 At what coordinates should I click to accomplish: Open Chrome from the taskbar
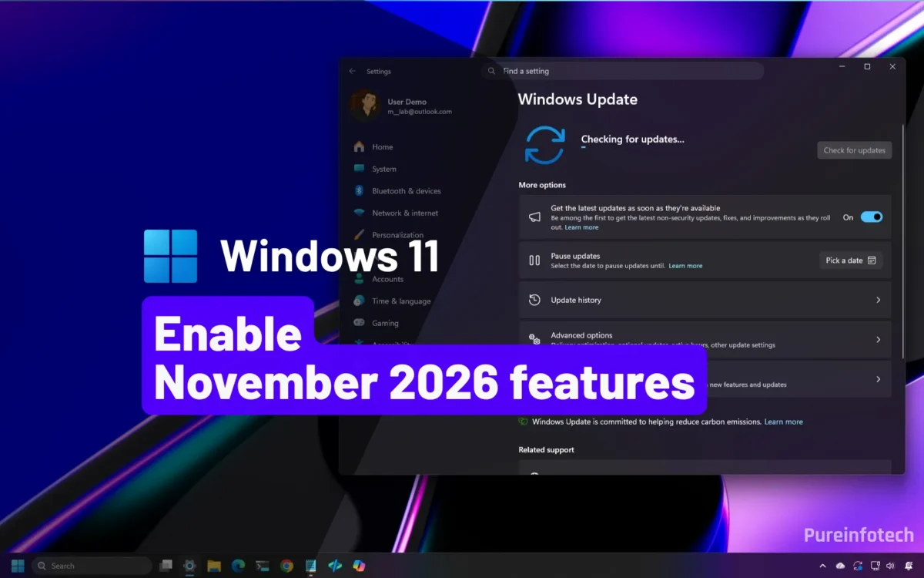[286, 566]
